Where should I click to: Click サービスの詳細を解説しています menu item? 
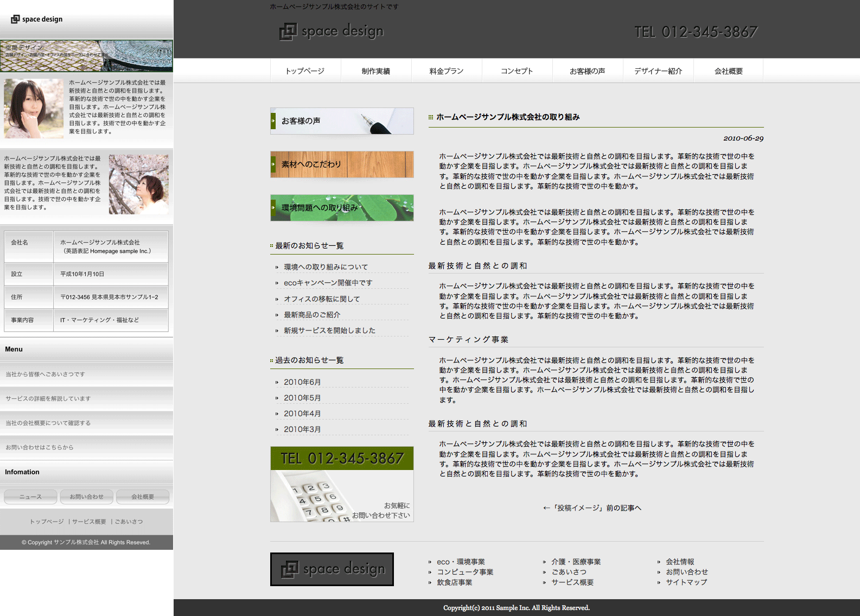click(x=48, y=398)
